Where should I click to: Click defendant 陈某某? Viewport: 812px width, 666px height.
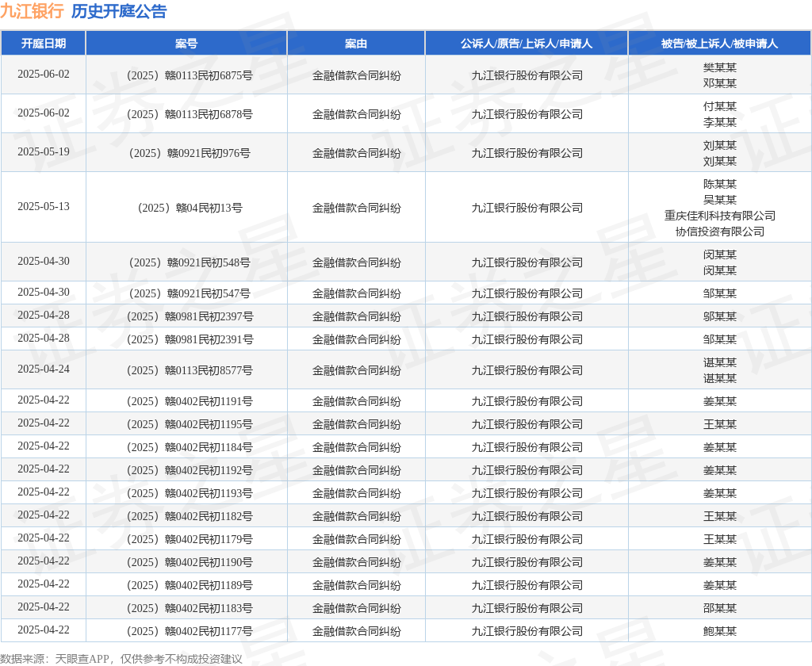coord(720,185)
